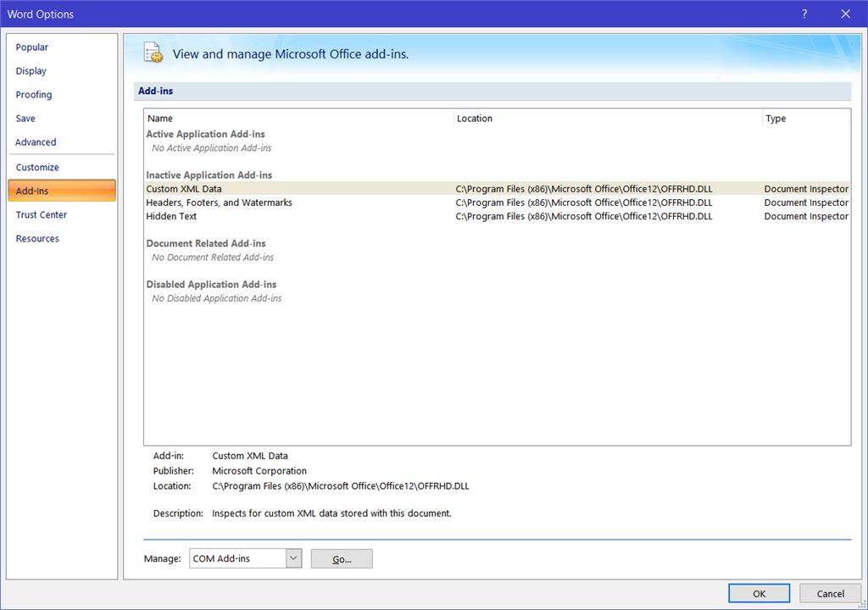Click the Help question mark icon
Image resolution: width=868 pixels, height=610 pixels.
[x=804, y=14]
